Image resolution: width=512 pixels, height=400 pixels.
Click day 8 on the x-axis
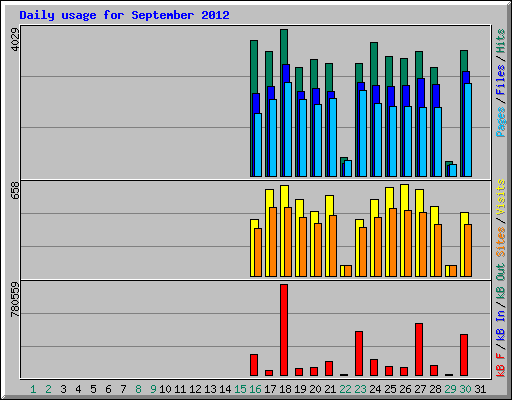(138, 389)
